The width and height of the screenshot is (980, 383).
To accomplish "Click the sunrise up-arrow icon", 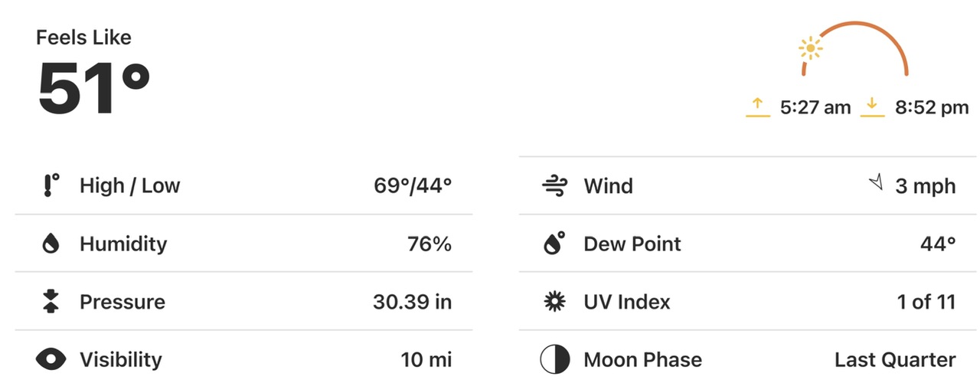I will (758, 107).
